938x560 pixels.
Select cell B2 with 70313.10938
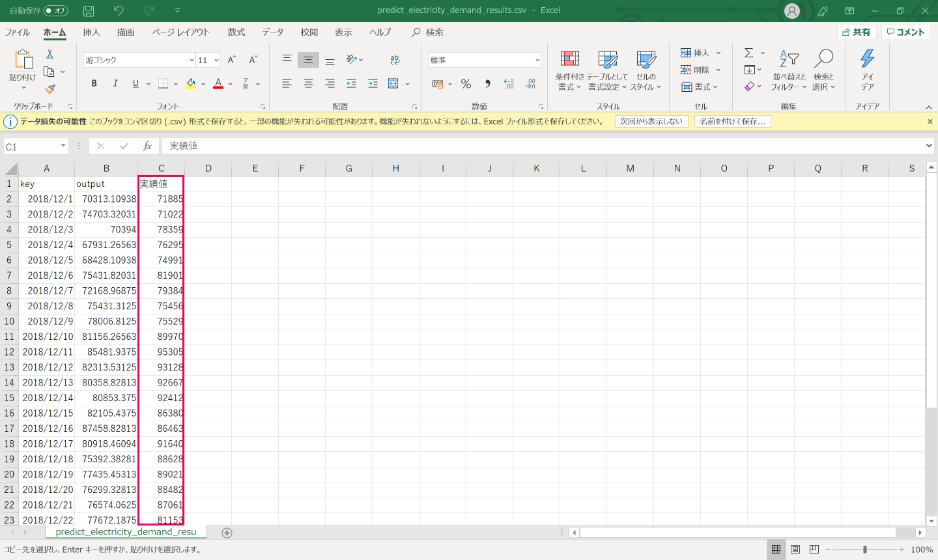click(106, 199)
